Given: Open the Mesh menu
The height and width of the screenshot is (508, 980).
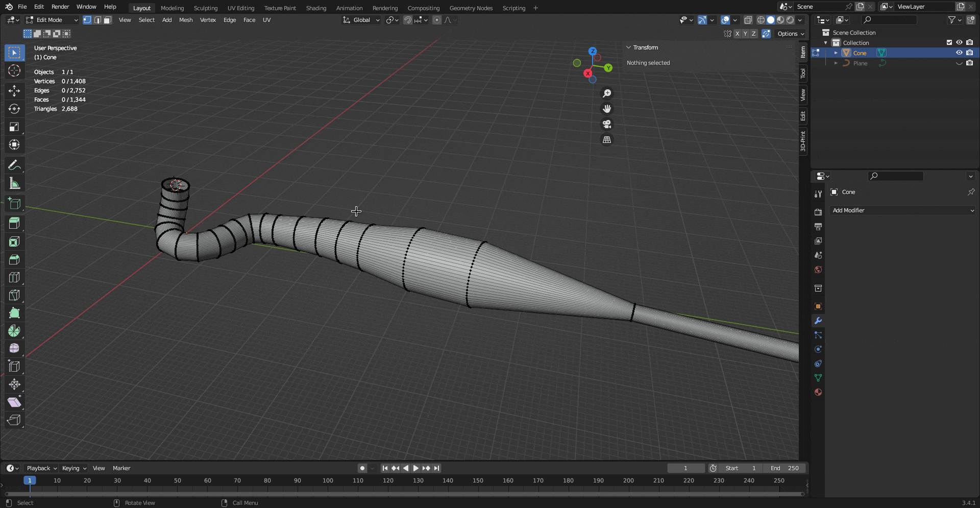Looking at the screenshot, I should 186,20.
